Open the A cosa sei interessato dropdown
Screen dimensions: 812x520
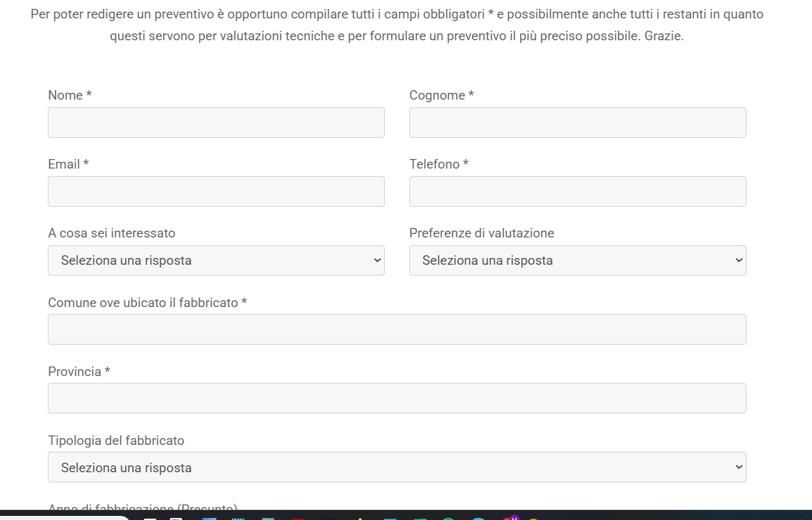pyautogui.click(x=216, y=260)
